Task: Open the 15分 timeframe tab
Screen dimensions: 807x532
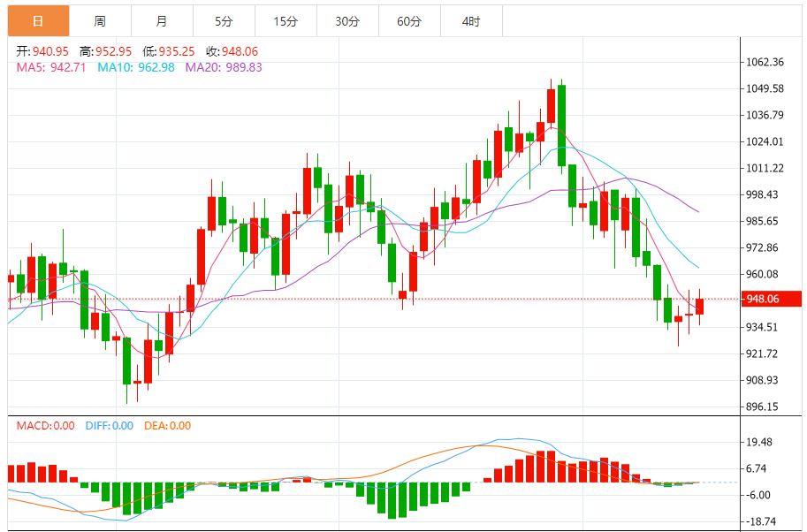Action: click(x=285, y=21)
